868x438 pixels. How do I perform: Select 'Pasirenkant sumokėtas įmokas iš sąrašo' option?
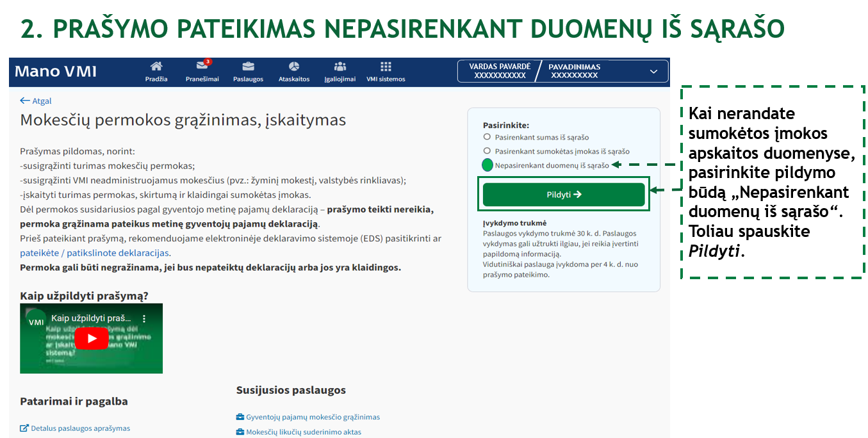[487, 151]
